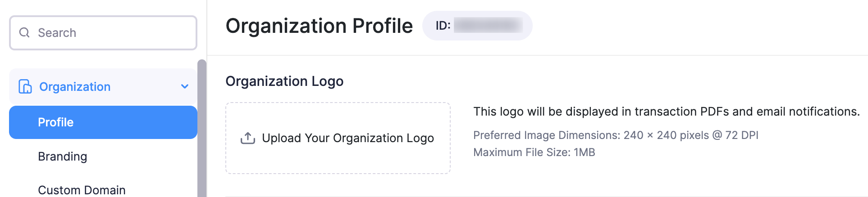The width and height of the screenshot is (868, 197).
Task: Click the logo display description text
Action: click(667, 112)
